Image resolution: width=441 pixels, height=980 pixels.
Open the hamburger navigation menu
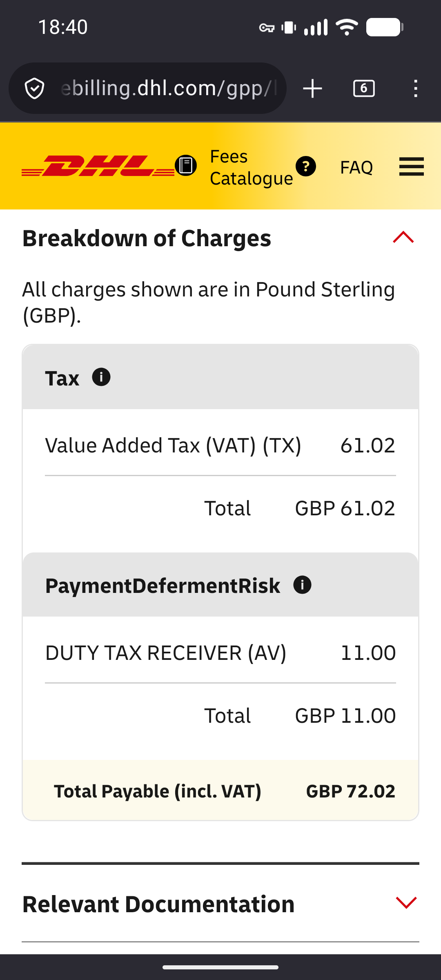tap(411, 167)
